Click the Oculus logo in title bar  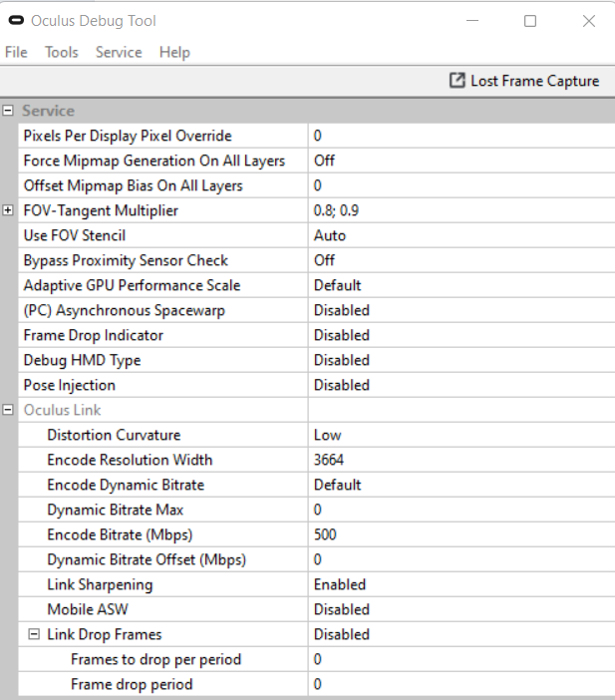pos(16,21)
